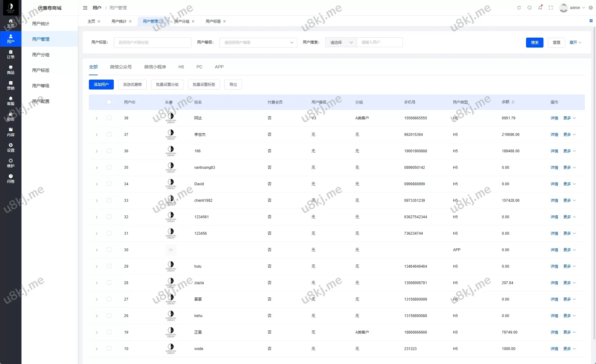596x364 pixels.
Task: Open the settings gear next to admin
Action: [x=591, y=8]
